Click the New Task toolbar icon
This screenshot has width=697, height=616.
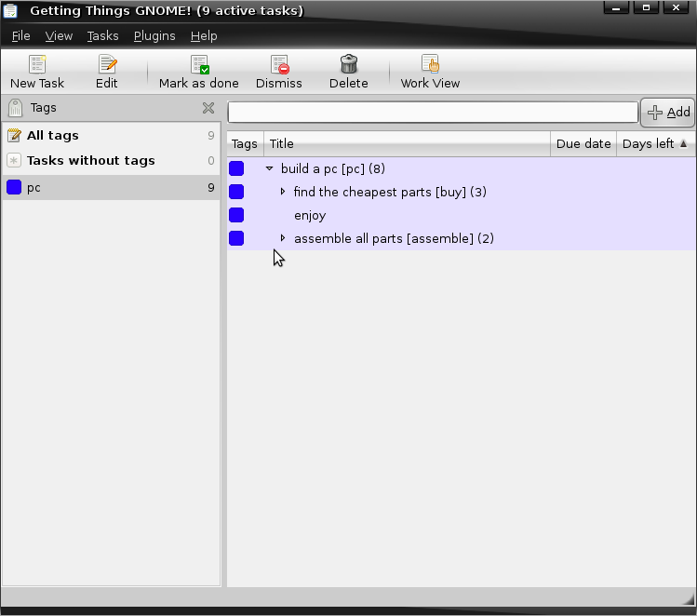[x=37, y=64]
